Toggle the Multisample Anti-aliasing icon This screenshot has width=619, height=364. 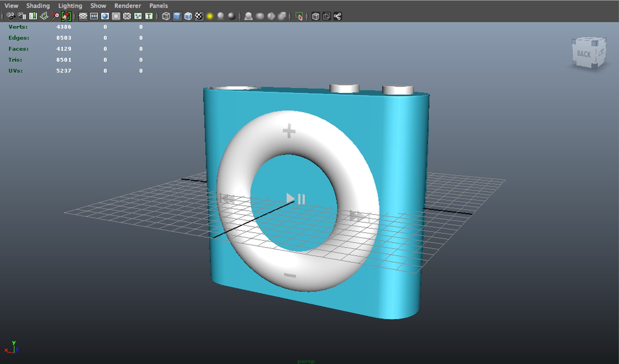271,16
